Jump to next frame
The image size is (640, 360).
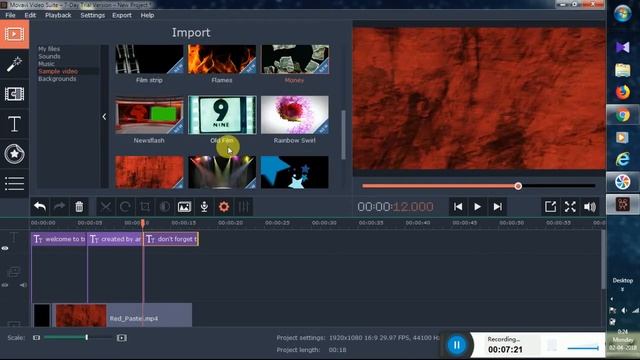498,207
